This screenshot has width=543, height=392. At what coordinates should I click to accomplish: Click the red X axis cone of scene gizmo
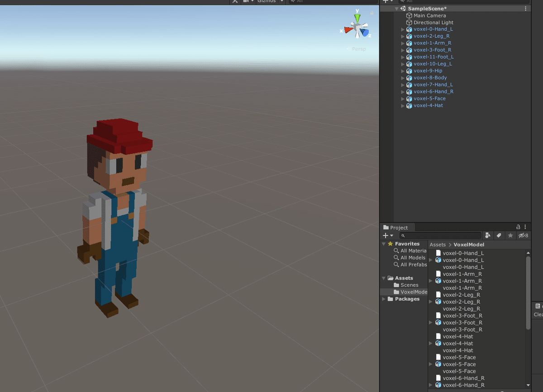click(x=348, y=30)
